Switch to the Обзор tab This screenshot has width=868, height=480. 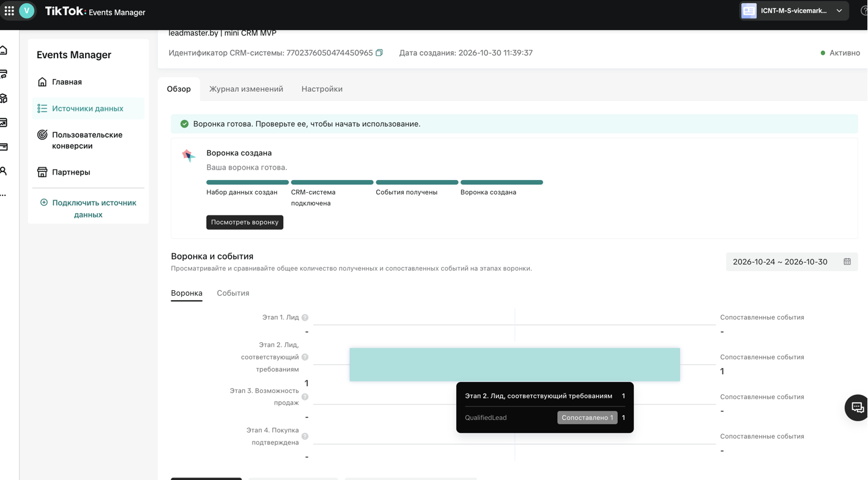(179, 89)
